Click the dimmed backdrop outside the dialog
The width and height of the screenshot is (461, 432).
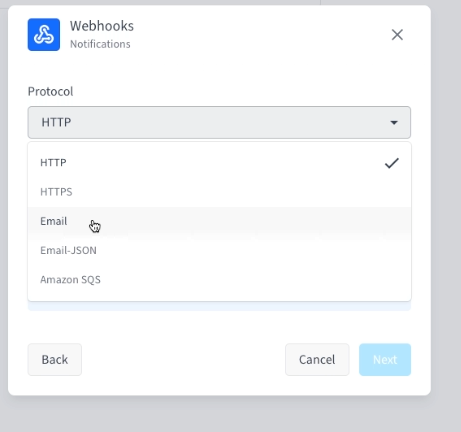coord(446,217)
